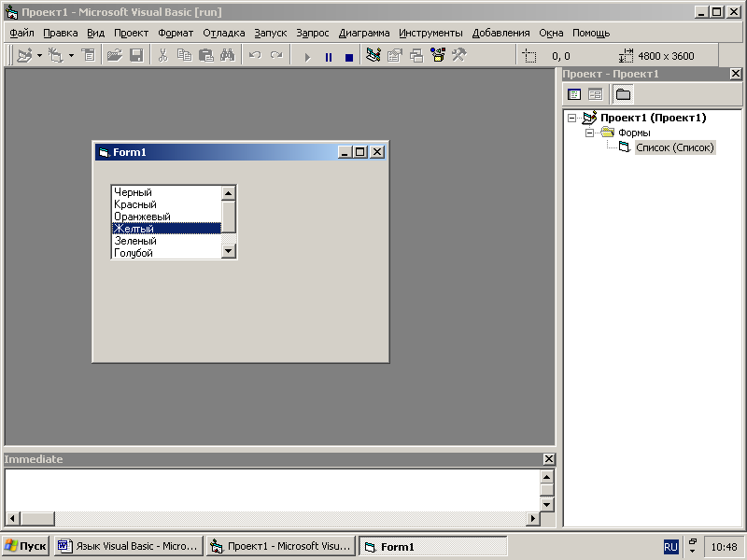Click the Find binoculars icon
Viewport: 747px width, 560px height.
coord(227,56)
